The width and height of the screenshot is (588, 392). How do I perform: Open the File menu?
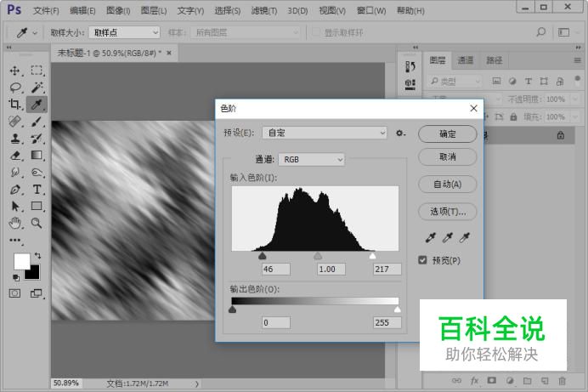pyautogui.click(x=46, y=10)
